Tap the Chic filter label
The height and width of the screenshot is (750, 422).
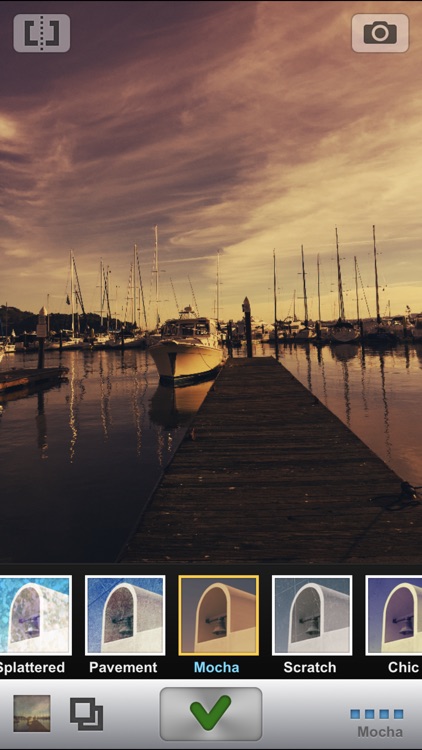click(x=403, y=667)
